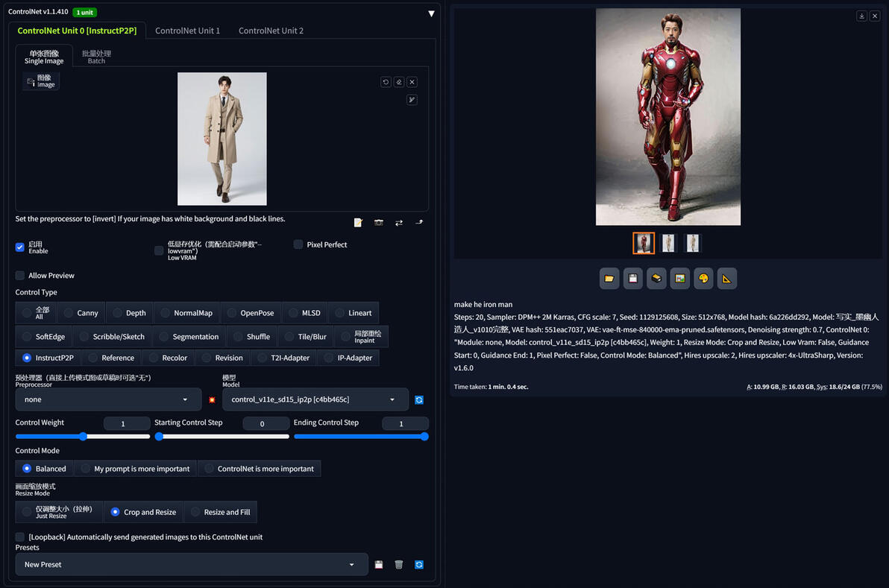Select ControlNet Unit 0 [InstructP2P] tab
889x588 pixels.
(77, 31)
